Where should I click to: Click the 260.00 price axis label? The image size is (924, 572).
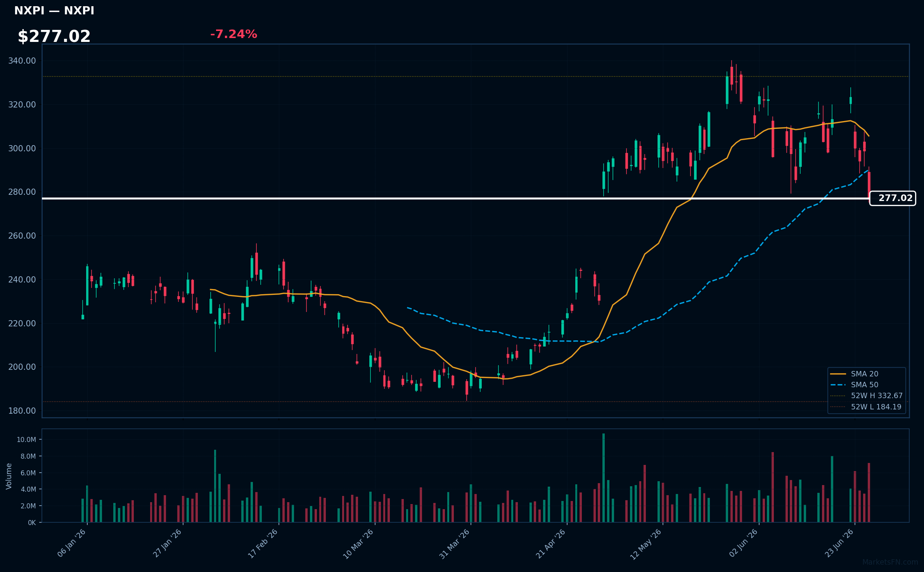(22, 236)
